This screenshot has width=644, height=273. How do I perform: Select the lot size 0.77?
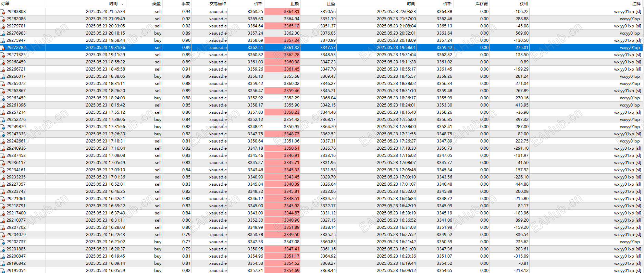tap(186, 242)
